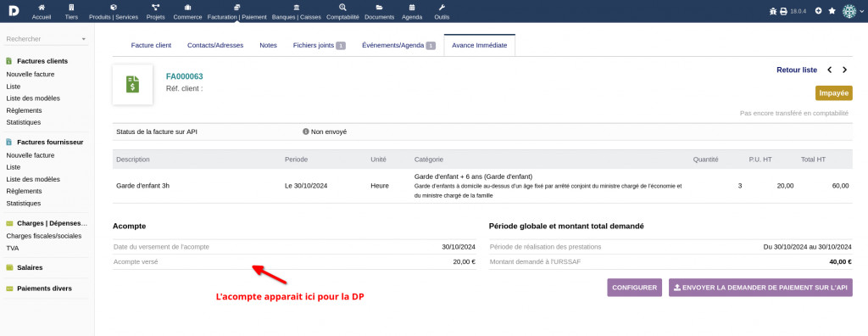Go to next invoice with right chevron

(845, 70)
